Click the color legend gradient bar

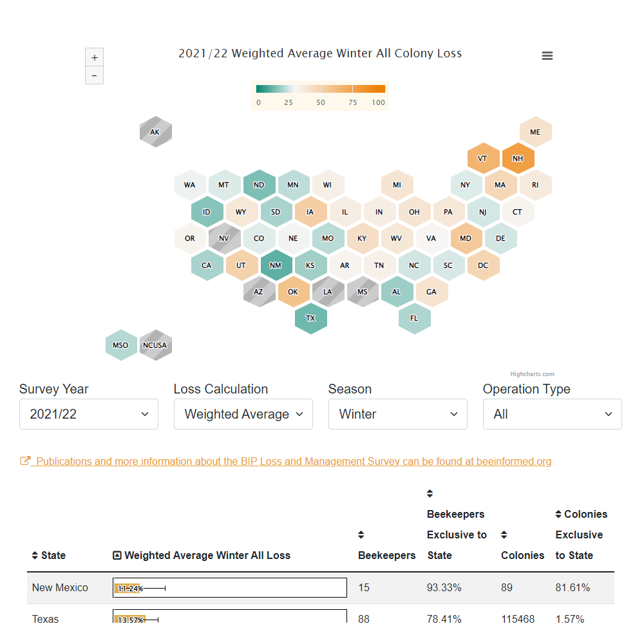320,89
